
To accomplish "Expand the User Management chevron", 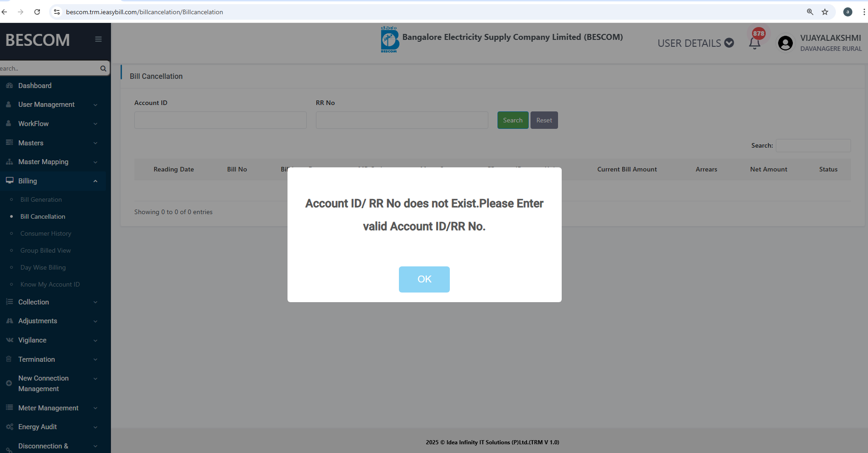I will pos(95,105).
